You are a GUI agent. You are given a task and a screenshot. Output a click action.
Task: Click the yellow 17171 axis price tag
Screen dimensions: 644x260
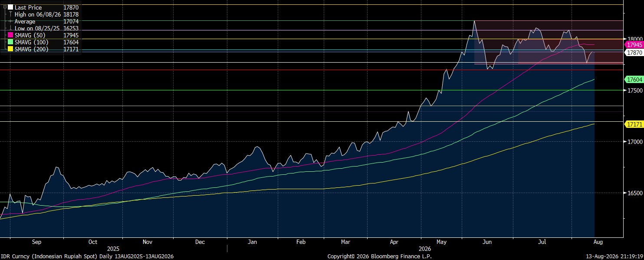click(x=633, y=124)
